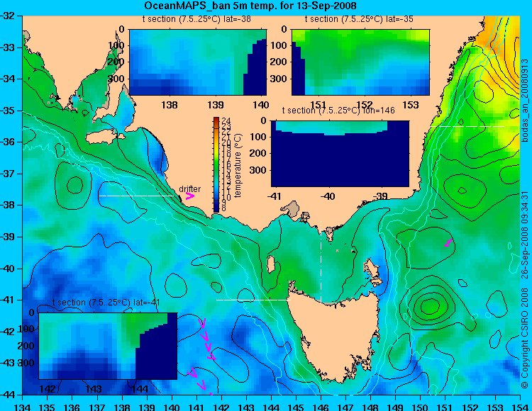
Task: Select the caption 't section (7.5..25°C) lat=-35'
Action: (x=359, y=19)
